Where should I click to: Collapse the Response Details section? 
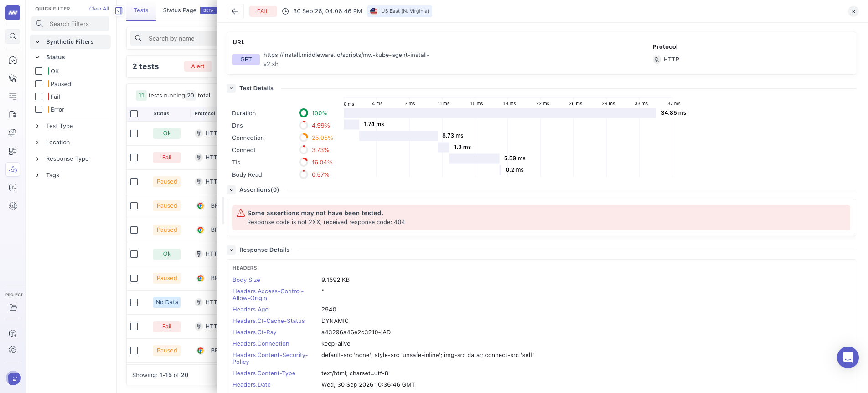232,250
